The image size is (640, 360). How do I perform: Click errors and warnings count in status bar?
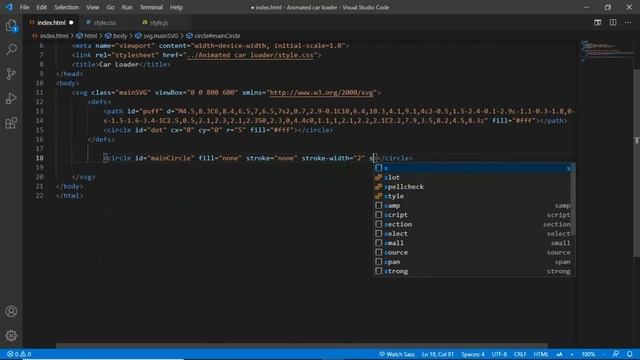(19, 354)
